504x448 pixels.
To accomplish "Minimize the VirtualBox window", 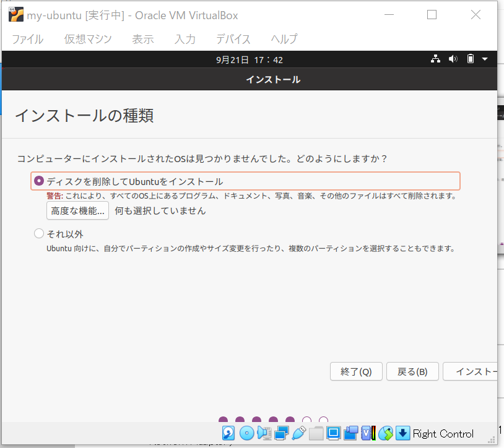I will (389, 15).
